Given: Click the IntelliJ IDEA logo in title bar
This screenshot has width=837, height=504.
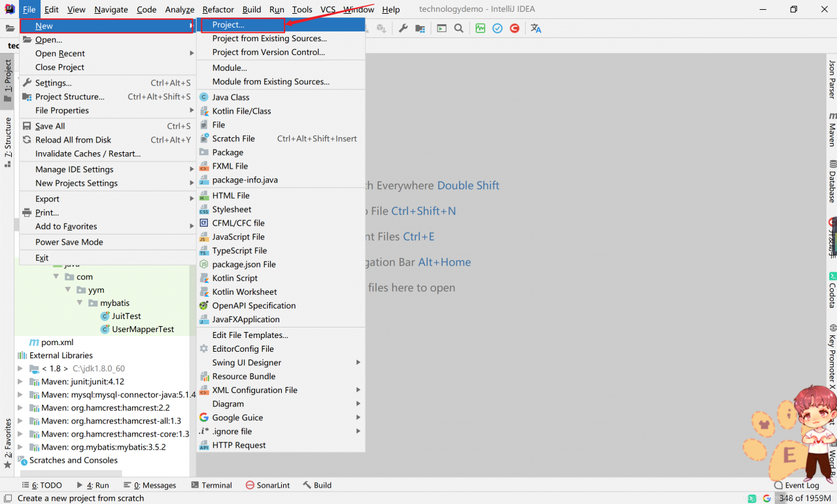Looking at the screenshot, I should [9, 9].
